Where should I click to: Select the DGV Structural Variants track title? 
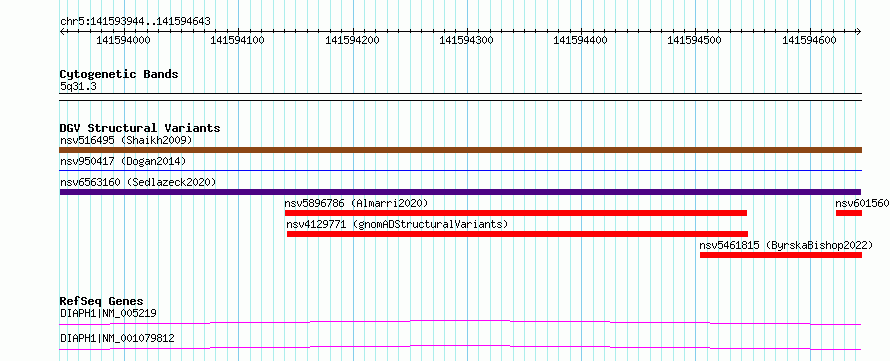click(x=140, y=128)
